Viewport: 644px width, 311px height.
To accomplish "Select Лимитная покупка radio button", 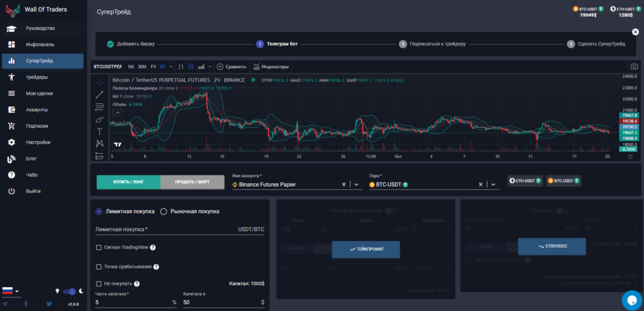I will pos(99,212).
